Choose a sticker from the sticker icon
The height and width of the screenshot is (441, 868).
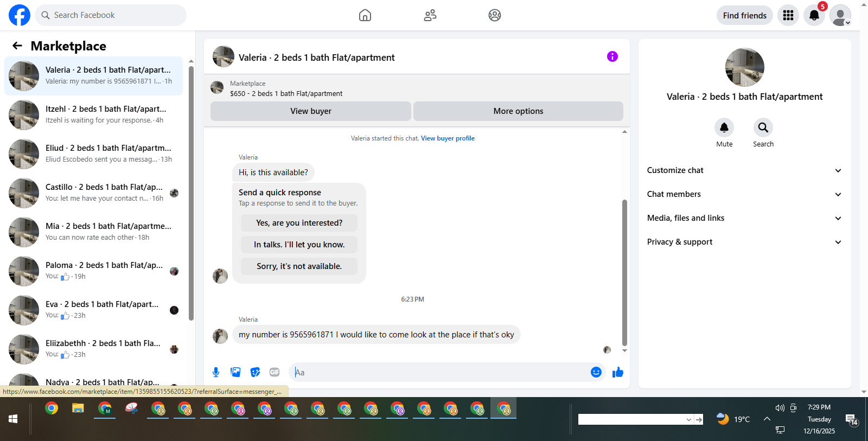coord(255,372)
